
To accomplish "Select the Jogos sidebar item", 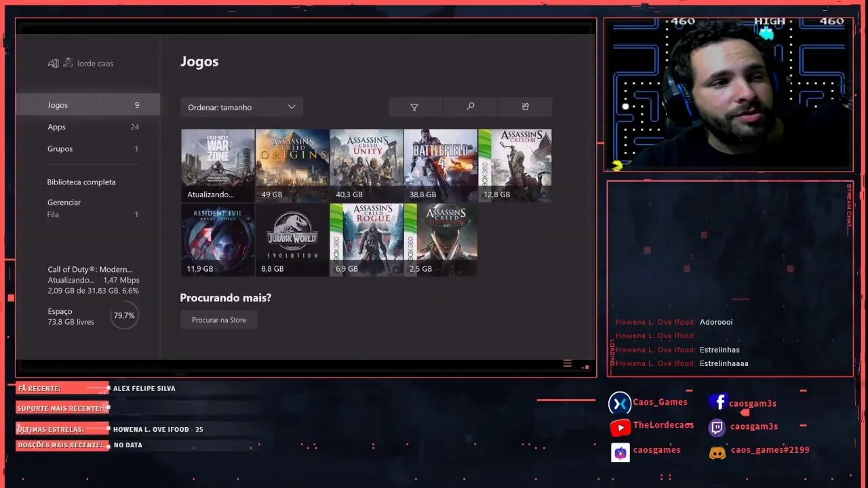I will [87, 105].
